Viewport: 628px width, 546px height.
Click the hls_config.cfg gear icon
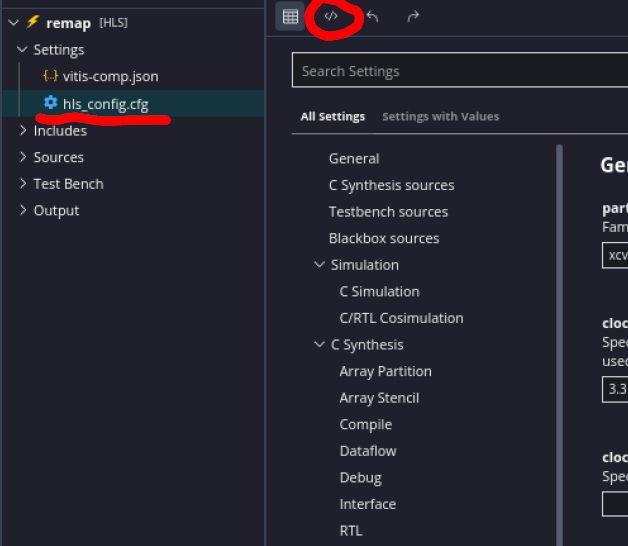click(x=50, y=103)
